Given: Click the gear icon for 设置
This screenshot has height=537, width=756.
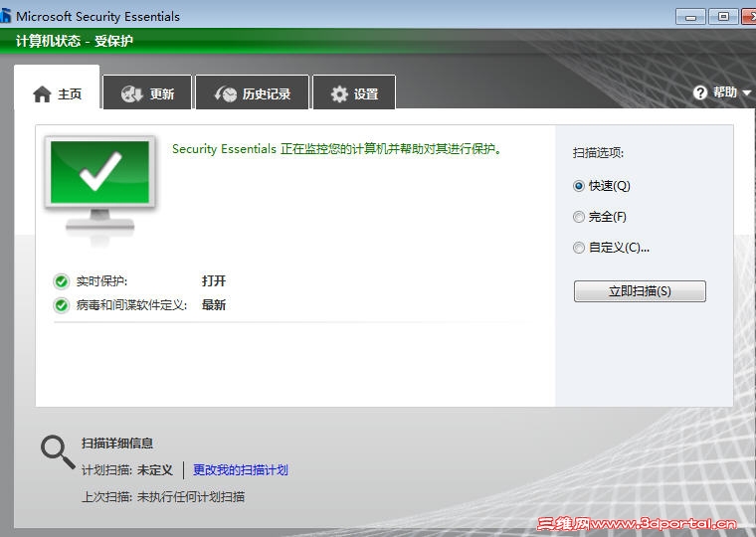Looking at the screenshot, I should tap(339, 94).
